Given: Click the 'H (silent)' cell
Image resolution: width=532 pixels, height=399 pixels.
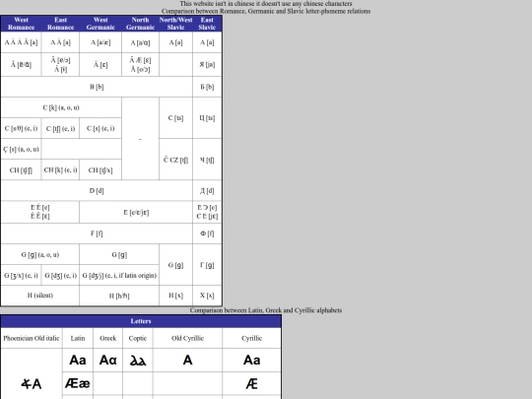Looking at the screenshot, I should [x=40, y=296].
